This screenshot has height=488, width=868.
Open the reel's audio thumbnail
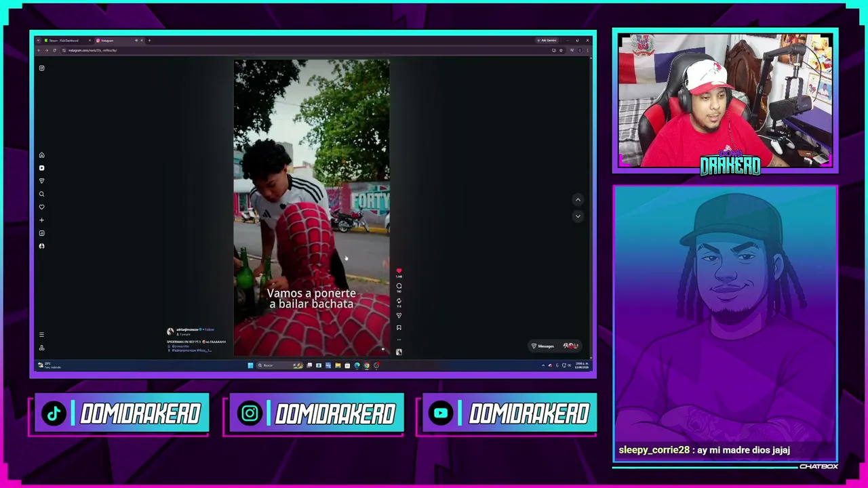coord(399,352)
